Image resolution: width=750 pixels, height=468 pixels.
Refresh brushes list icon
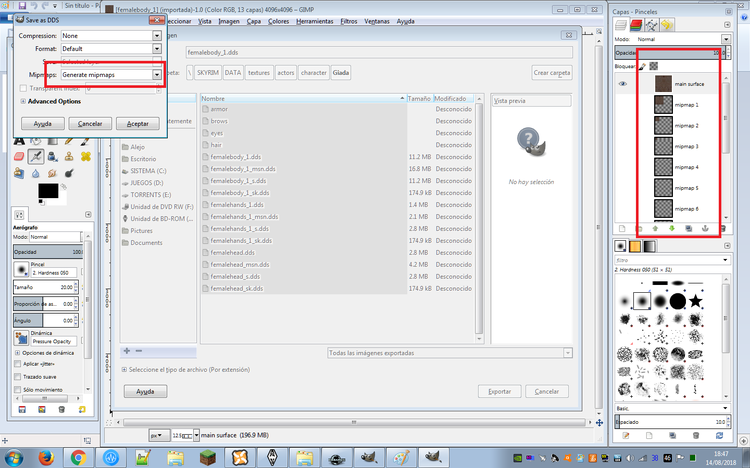719,435
